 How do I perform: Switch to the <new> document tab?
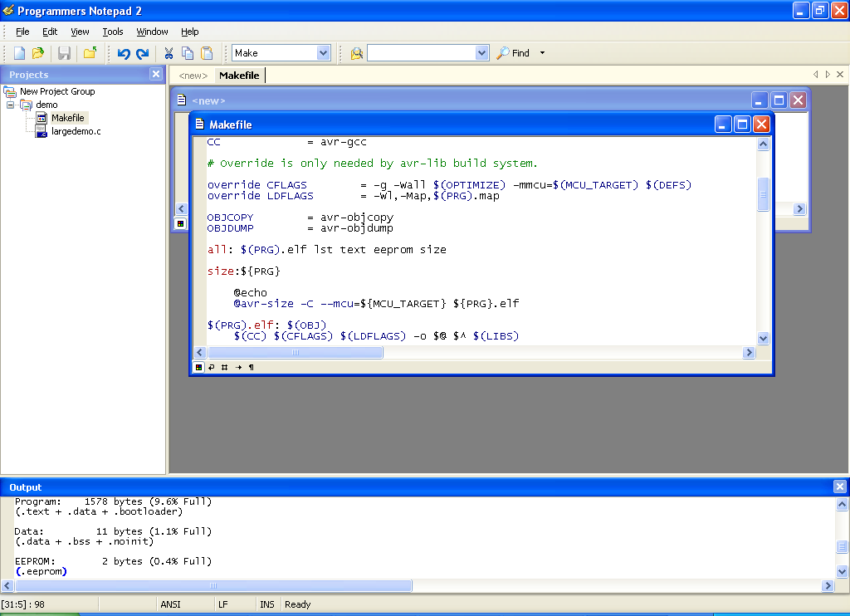click(x=193, y=76)
